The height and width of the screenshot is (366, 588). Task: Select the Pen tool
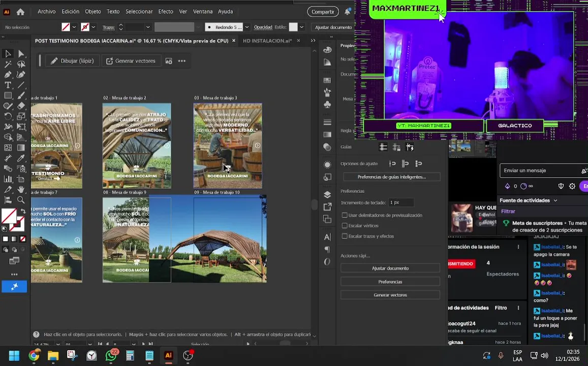coord(8,75)
